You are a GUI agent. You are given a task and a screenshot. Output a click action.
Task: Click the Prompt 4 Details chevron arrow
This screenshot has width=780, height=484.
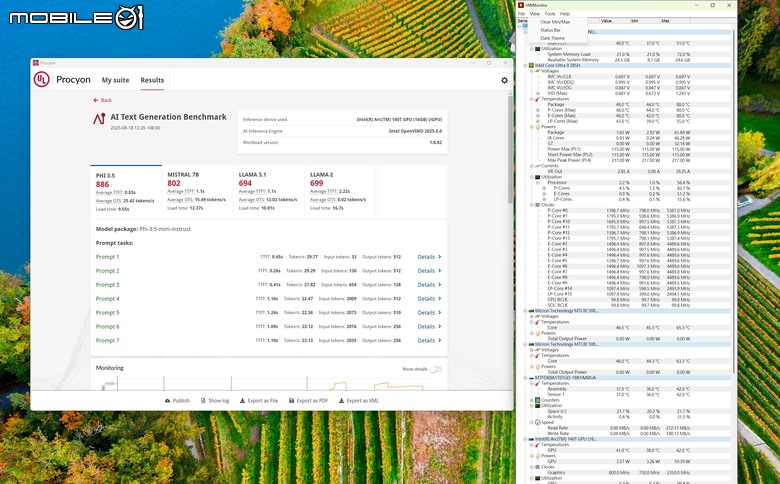click(440, 298)
